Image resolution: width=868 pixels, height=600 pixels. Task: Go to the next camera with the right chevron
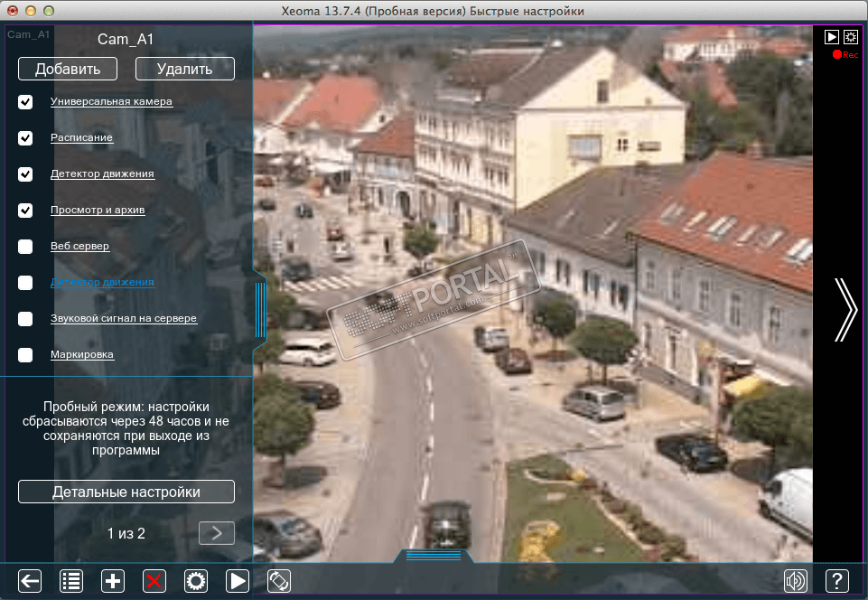point(845,310)
